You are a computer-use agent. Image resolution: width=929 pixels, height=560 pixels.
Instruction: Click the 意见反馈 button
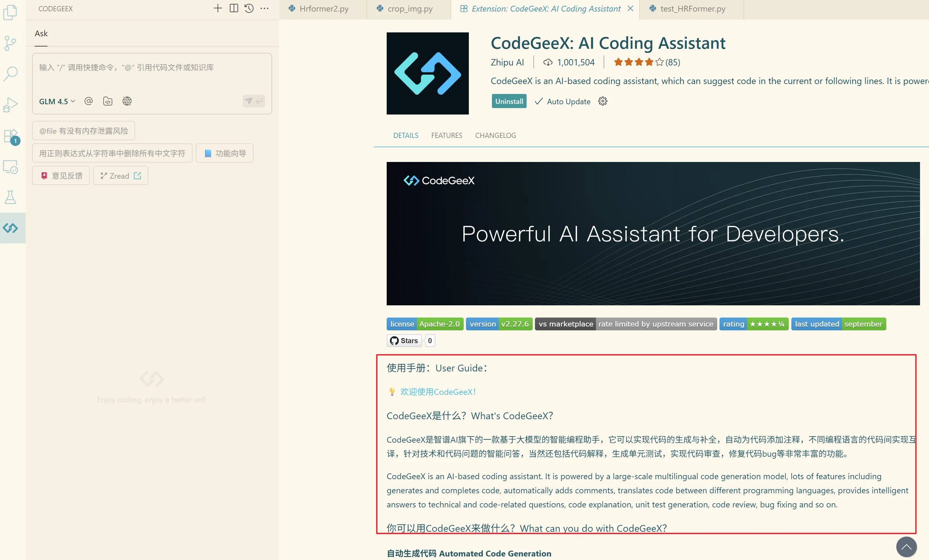(x=61, y=176)
